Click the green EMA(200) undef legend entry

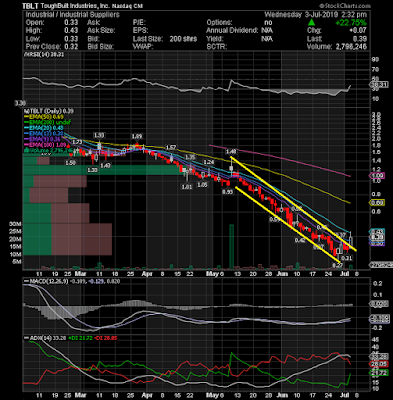click(48, 123)
